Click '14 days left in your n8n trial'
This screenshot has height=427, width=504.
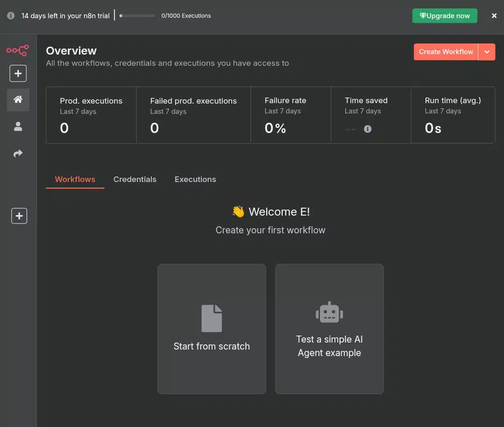click(65, 16)
